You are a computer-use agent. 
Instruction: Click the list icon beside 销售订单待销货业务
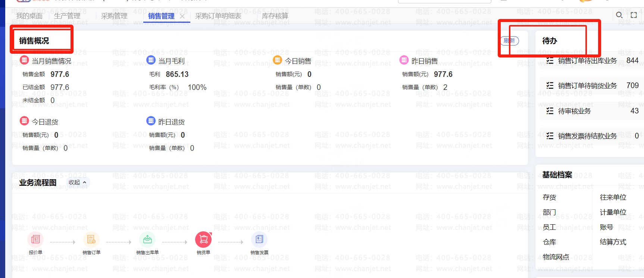(x=550, y=85)
